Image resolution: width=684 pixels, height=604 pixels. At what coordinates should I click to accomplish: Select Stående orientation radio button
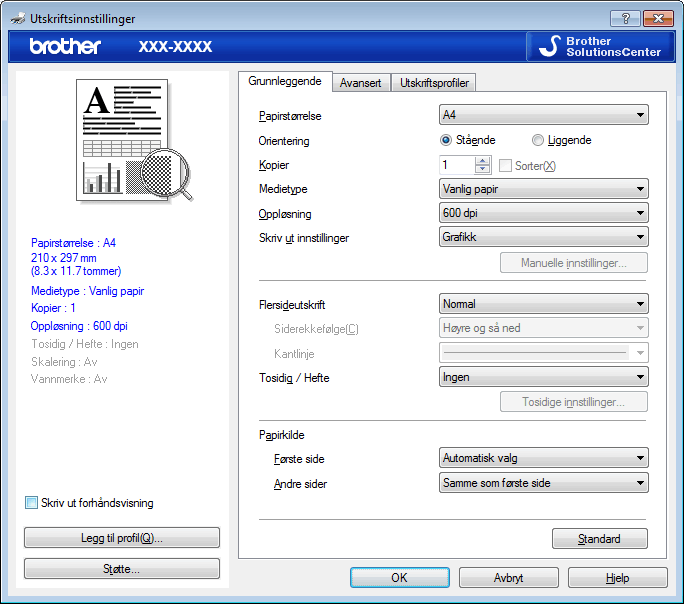[447, 140]
